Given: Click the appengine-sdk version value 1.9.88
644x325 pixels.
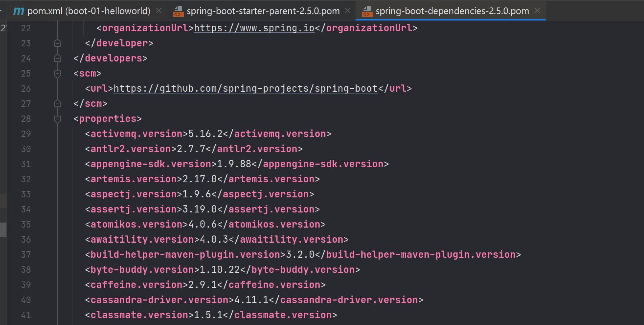Looking at the screenshot, I should click(x=234, y=164).
